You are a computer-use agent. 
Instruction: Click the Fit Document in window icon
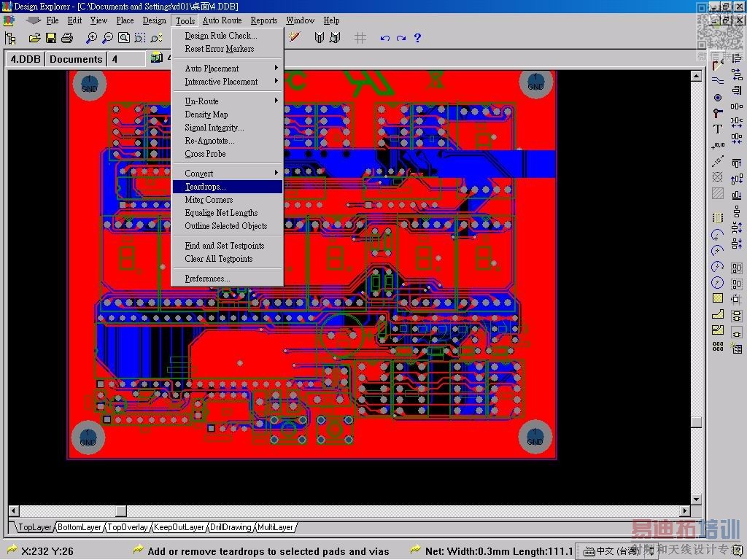click(x=124, y=38)
